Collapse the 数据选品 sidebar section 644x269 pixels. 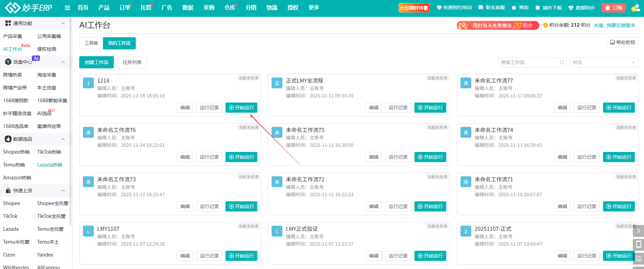[x=63, y=139]
